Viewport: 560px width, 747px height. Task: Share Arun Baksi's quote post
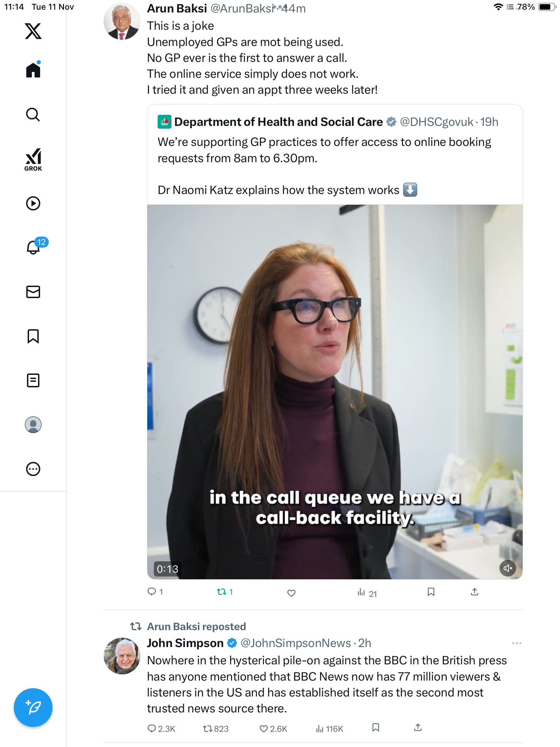click(x=475, y=592)
